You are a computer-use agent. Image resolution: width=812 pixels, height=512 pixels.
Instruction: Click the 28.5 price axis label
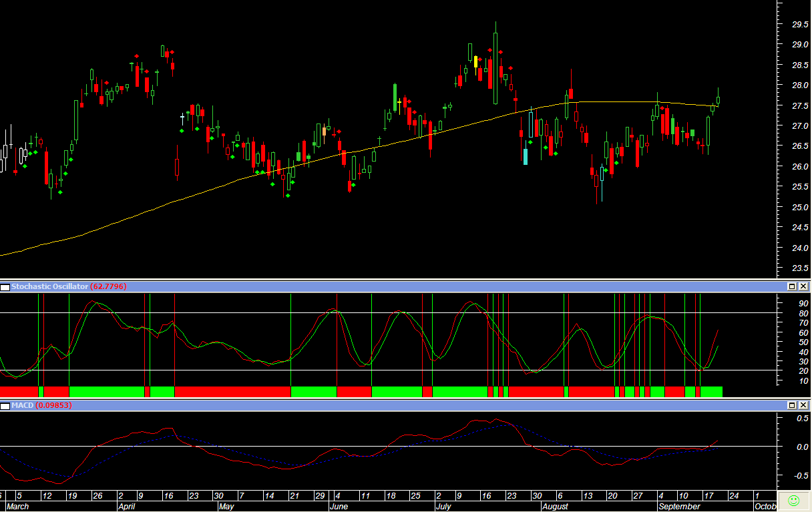click(800, 65)
